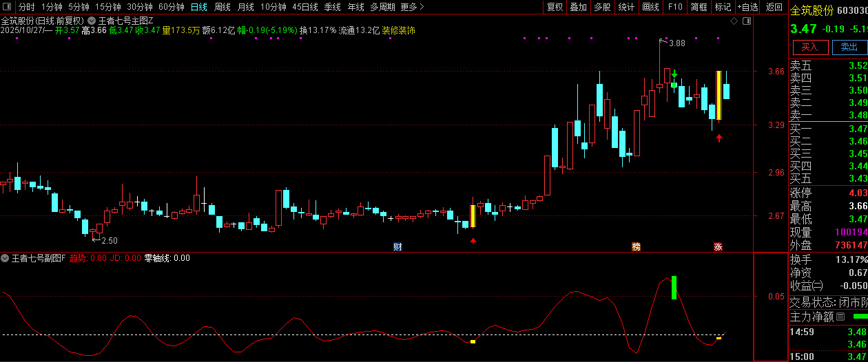Open the 多周期 multi-period view

point(382,7)
